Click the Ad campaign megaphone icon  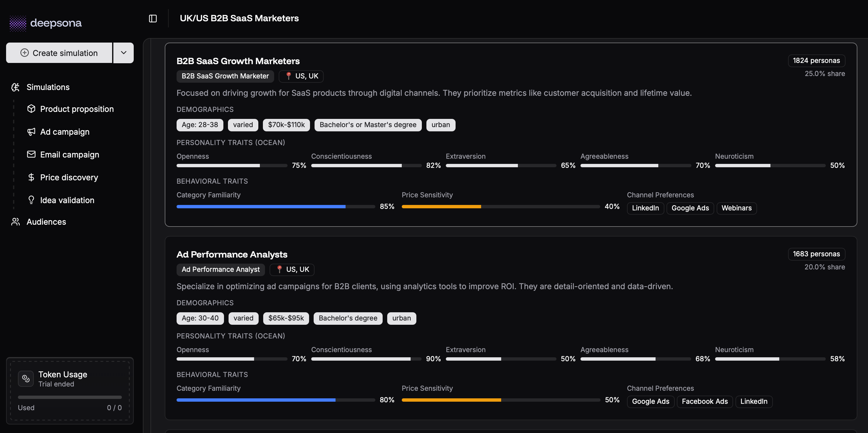[x=31, y=132]
